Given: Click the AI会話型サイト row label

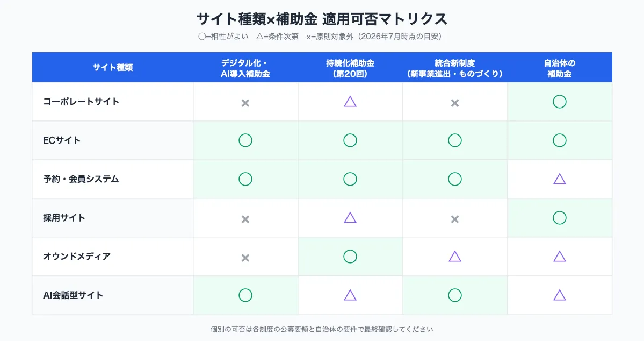Looking at the screenshot, I should tap(73, 295).
